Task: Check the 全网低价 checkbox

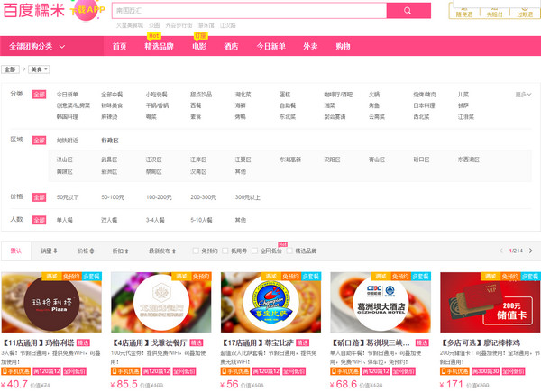Action: [x=254, y=251]
